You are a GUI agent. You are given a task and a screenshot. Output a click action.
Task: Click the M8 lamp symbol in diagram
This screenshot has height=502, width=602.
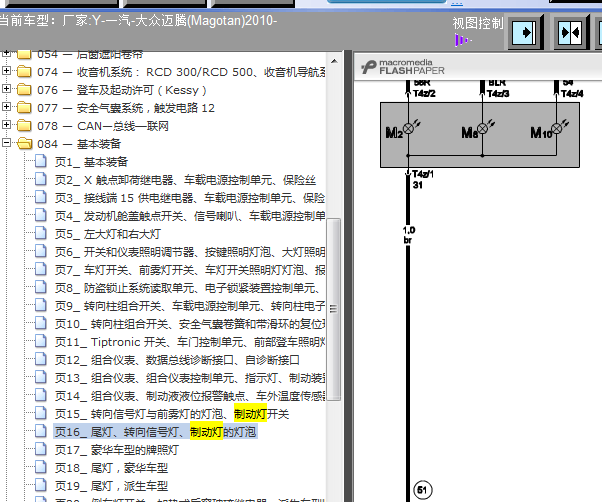coord(482,129)
